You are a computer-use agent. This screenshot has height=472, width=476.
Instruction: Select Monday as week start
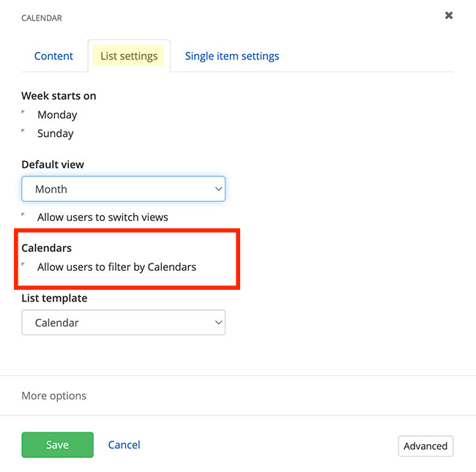click(x=25, y=114)
